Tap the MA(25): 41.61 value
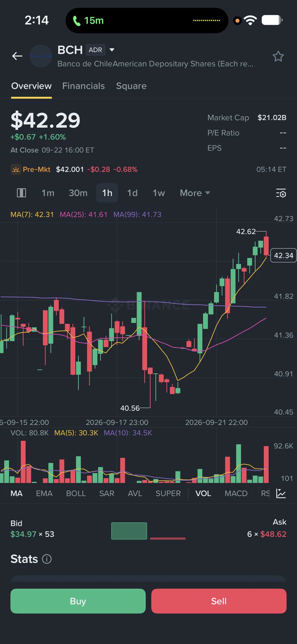Screen dimensions: 297x644 point(84,215)
